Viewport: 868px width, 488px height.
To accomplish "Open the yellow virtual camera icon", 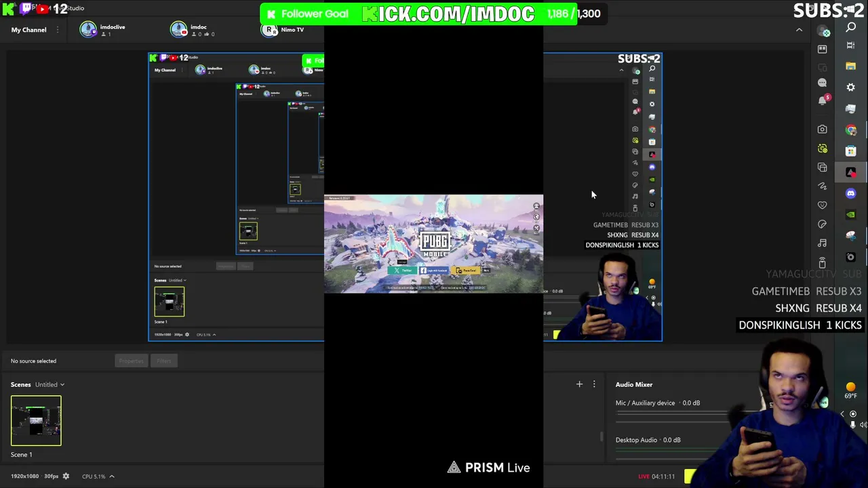I will pyautogui.click(x=823, y=148).
